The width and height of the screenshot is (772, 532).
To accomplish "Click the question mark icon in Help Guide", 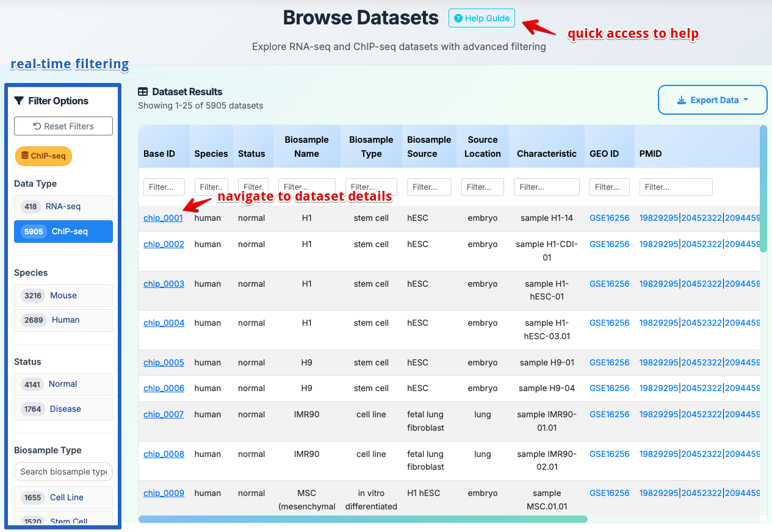I will [x=458, y=18].
